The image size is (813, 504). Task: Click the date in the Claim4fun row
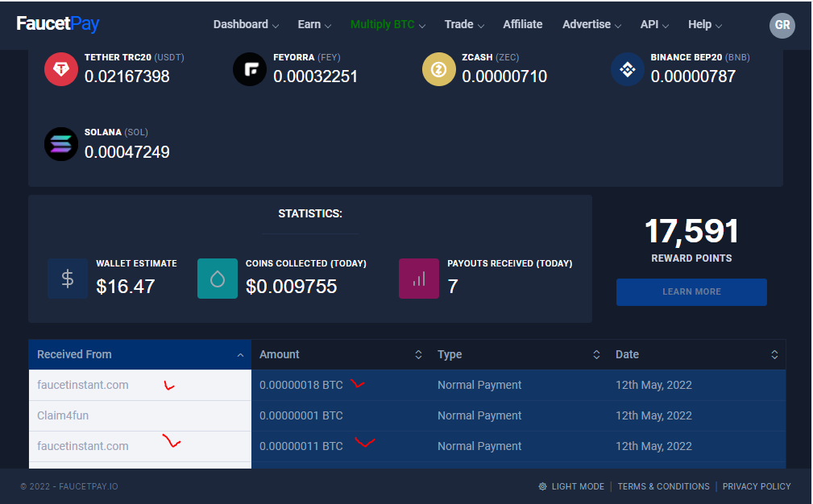tap(653, 415)
